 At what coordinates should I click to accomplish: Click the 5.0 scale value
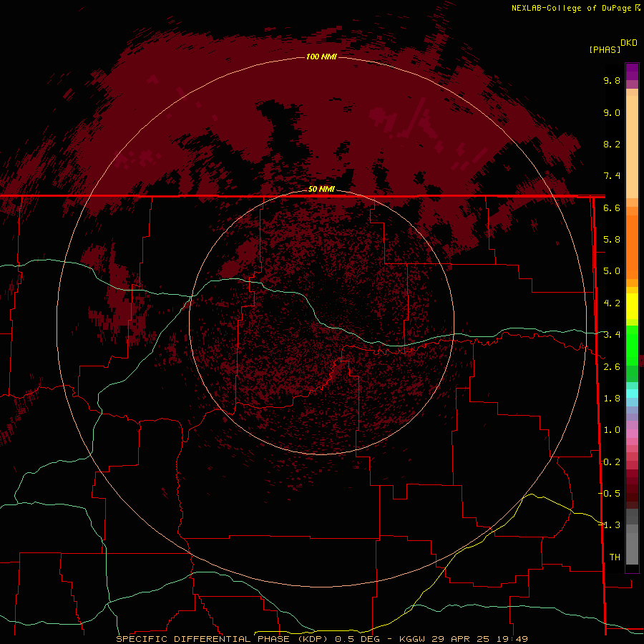pyautogui.click(x=612, y=271)
